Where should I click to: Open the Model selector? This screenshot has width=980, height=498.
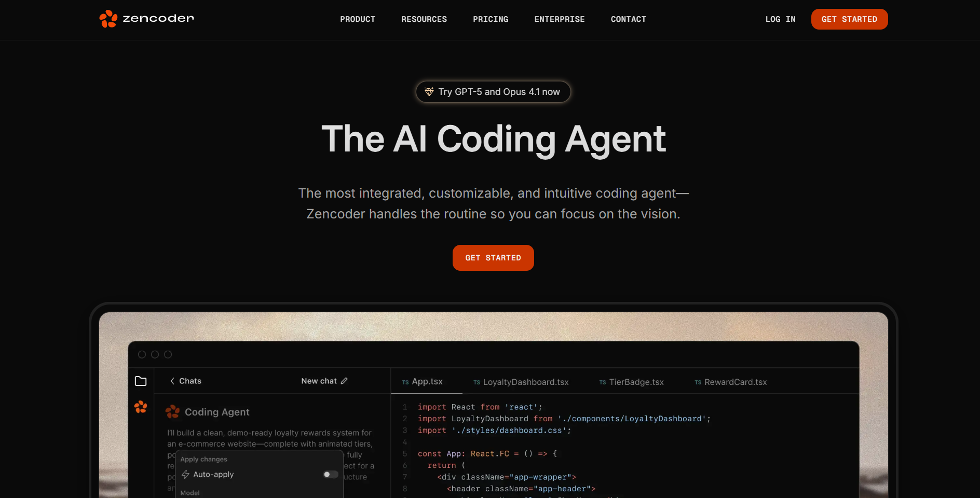click(189, 493)
